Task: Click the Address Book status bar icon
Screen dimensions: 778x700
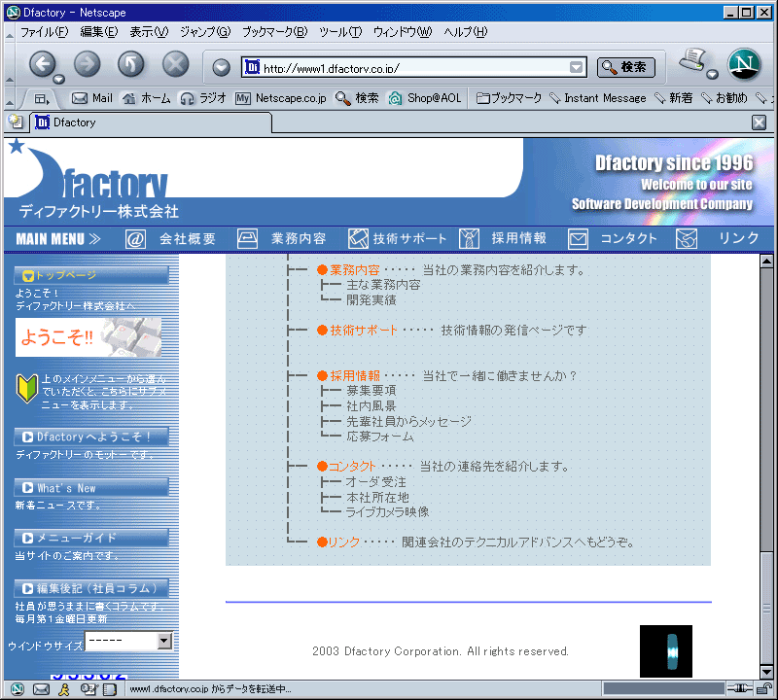Action: (x=110, y=689)
